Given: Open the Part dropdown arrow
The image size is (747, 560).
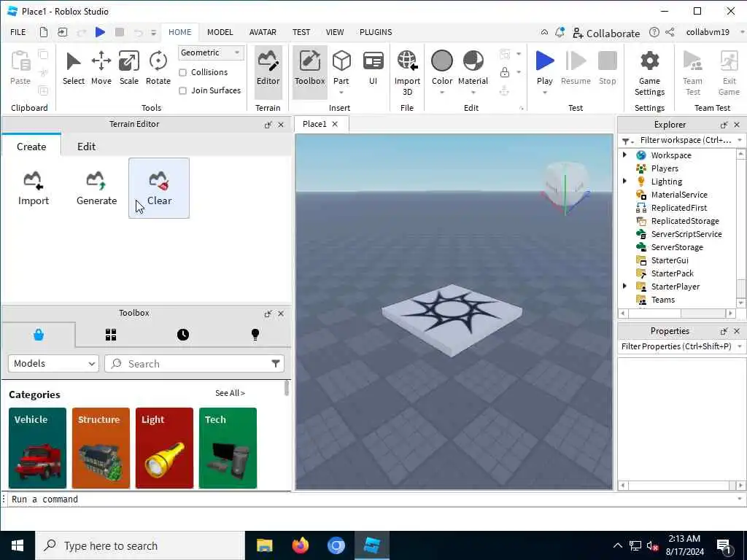Looking at the screenshot, I should [x=341, y=93].
